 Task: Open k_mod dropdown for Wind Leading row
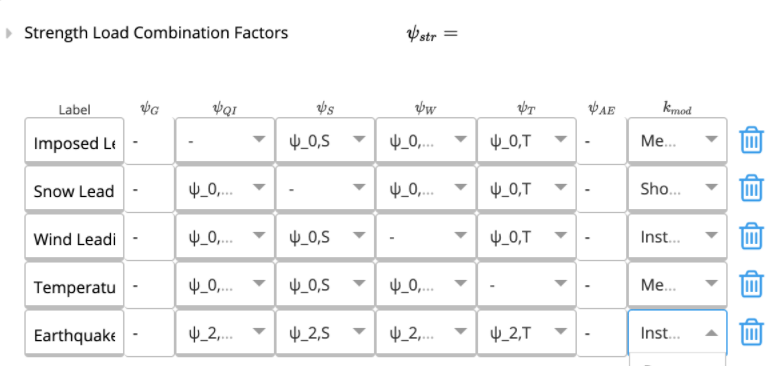coord(677,236)
